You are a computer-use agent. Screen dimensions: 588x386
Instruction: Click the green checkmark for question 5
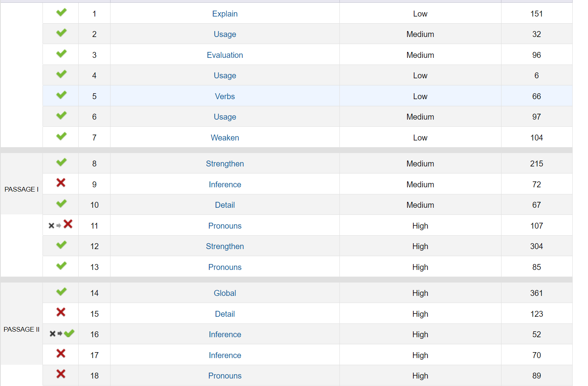(61, 95)
